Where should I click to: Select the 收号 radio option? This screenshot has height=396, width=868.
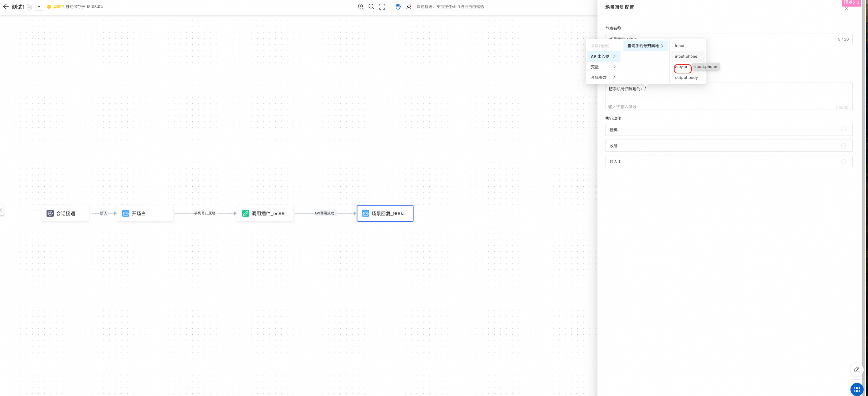click(x=844, y=145)
